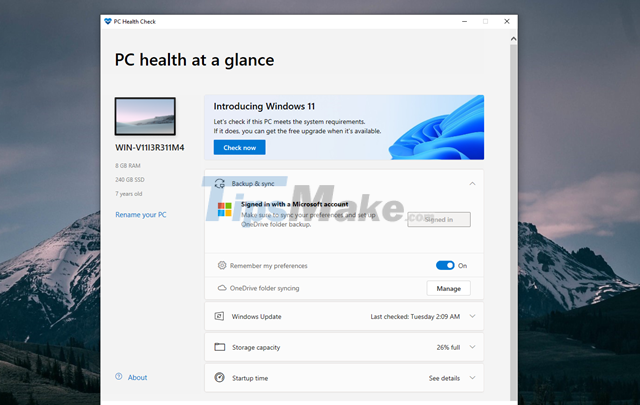Screen dimensions: 640x405
Task: Open the Rename your PC link
Action: 141,215
